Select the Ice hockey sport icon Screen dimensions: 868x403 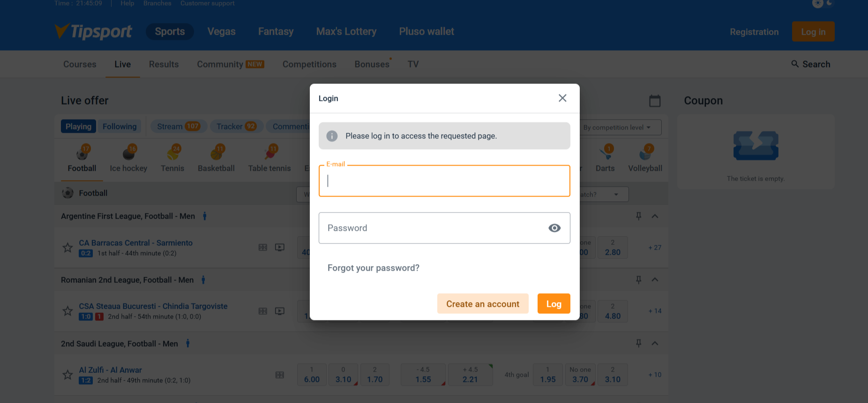[127, 155]
